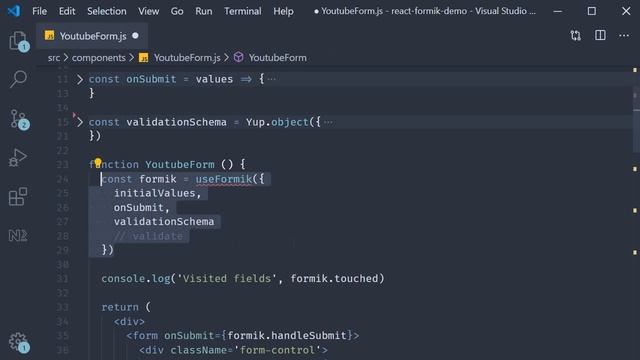Click 'return (' on line 33
640x360 pixels.
(x=126, y=307)
